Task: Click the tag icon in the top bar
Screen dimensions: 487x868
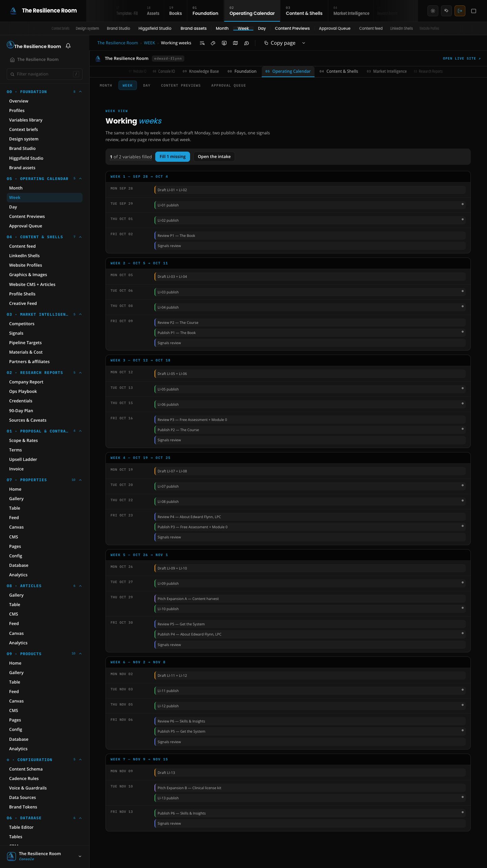Action: tap(446, 11)
